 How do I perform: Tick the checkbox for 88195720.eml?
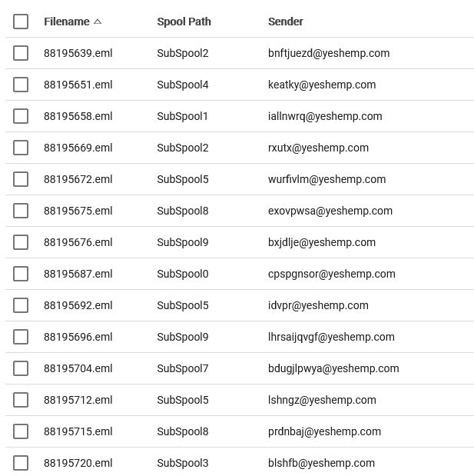click(21, 463)
